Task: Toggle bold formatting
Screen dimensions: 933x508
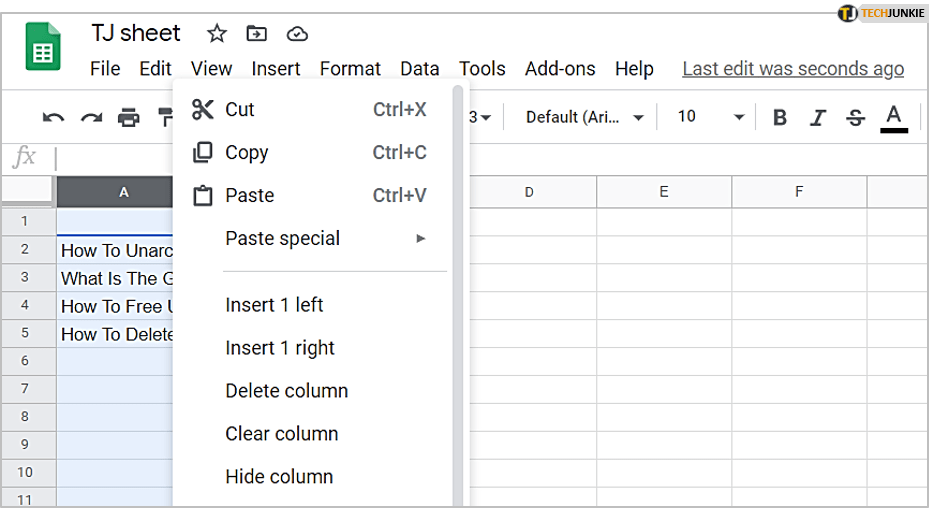Action: [x=780, y=118]
